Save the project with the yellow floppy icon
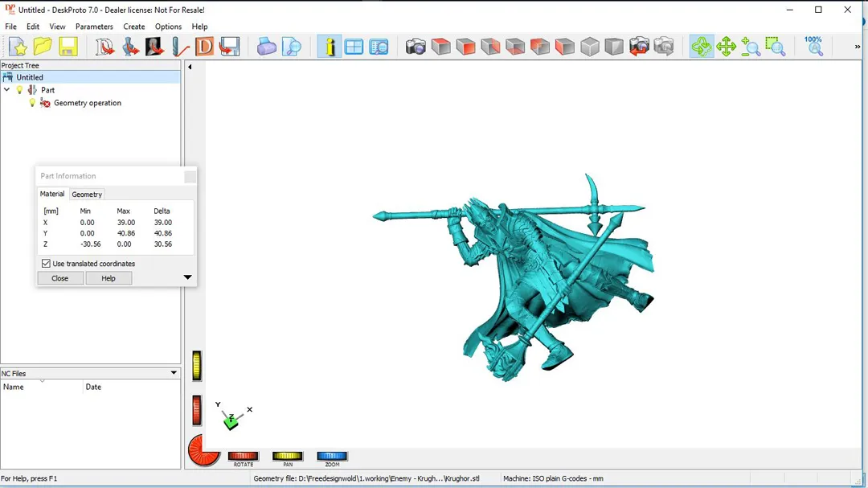Viewport: 868px width, 488px height. point(68,47)
